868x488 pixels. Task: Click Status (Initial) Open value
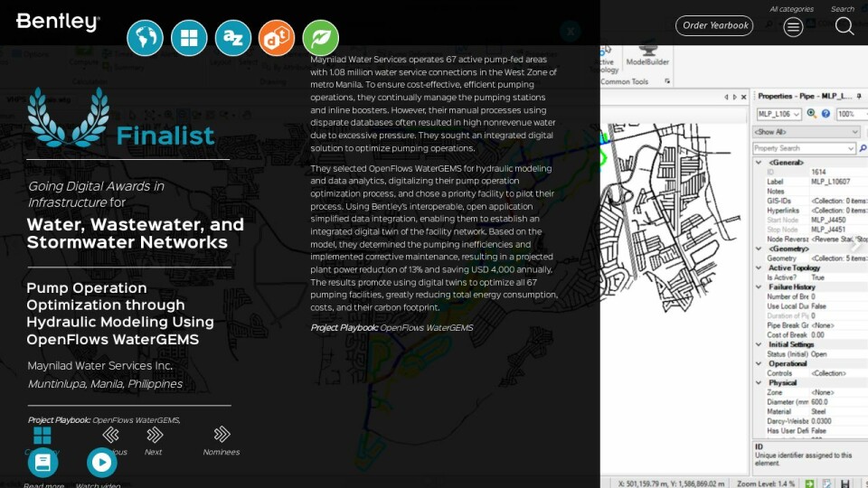coord(819,354)
